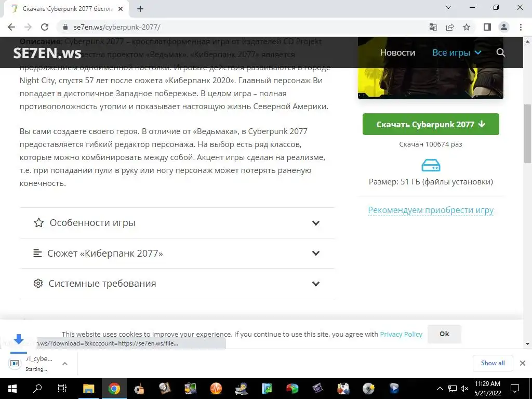Click the browser forward arrow
532x399 pixels.
(28, 27)
